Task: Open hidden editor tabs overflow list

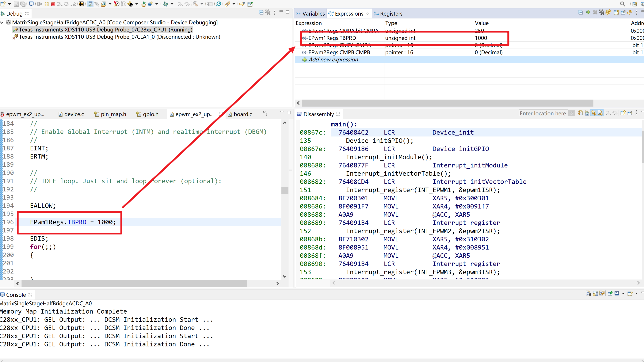Action: pos(265,113)
